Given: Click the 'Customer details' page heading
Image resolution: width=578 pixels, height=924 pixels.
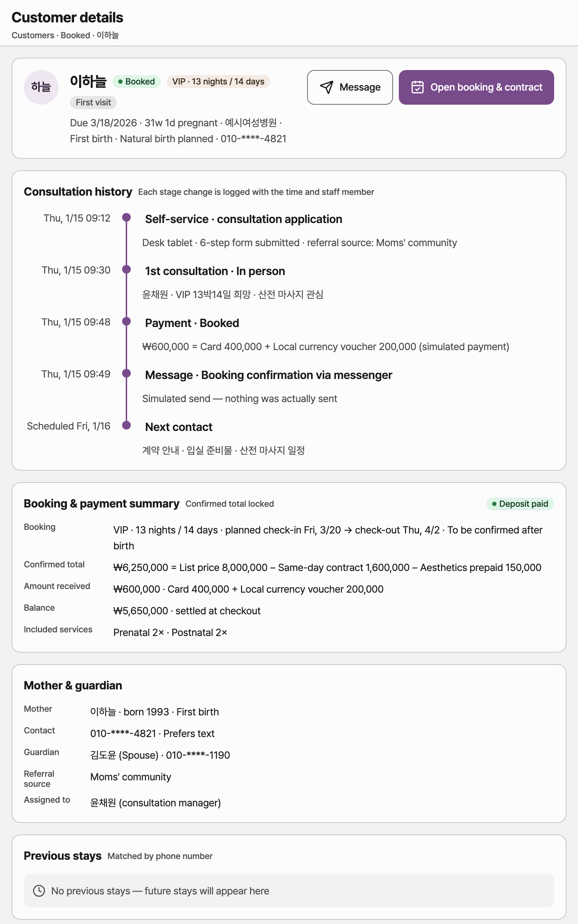Looking at the screenshot, I should [67, 18].
